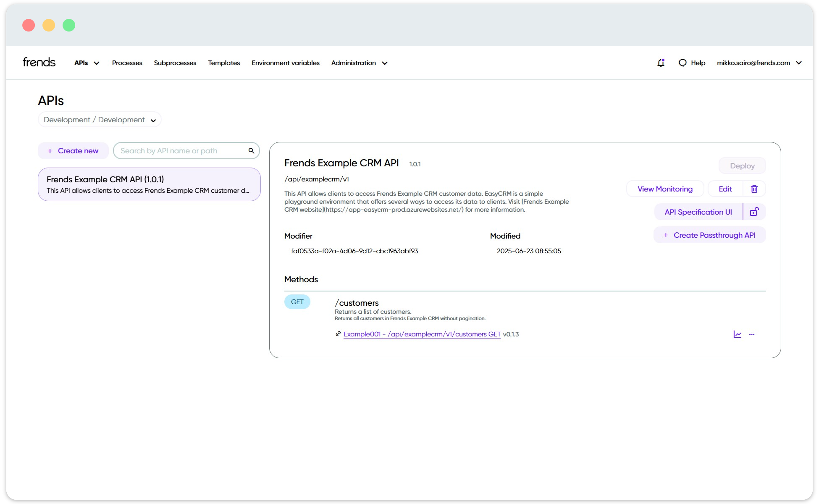Click the Help speech bubble icon
The image size is (819, 504).
click(x=682, y=63)
